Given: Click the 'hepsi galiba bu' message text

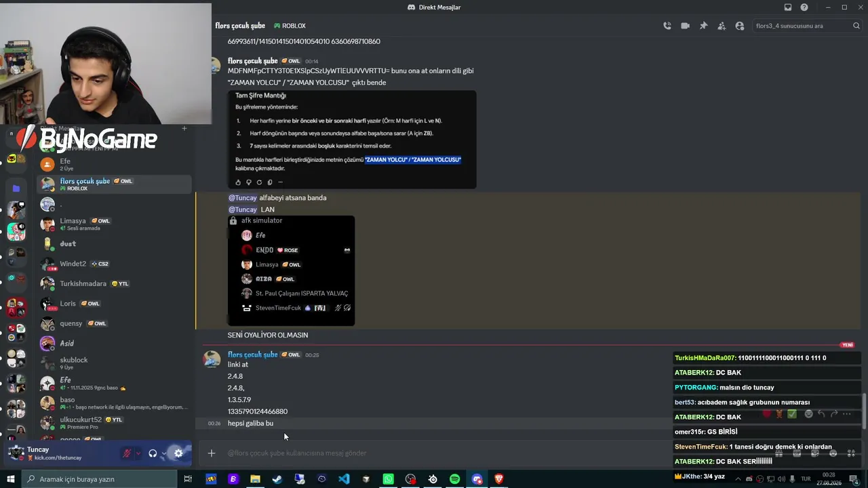Looking at the screenshot, I should [x=250, y=424].
